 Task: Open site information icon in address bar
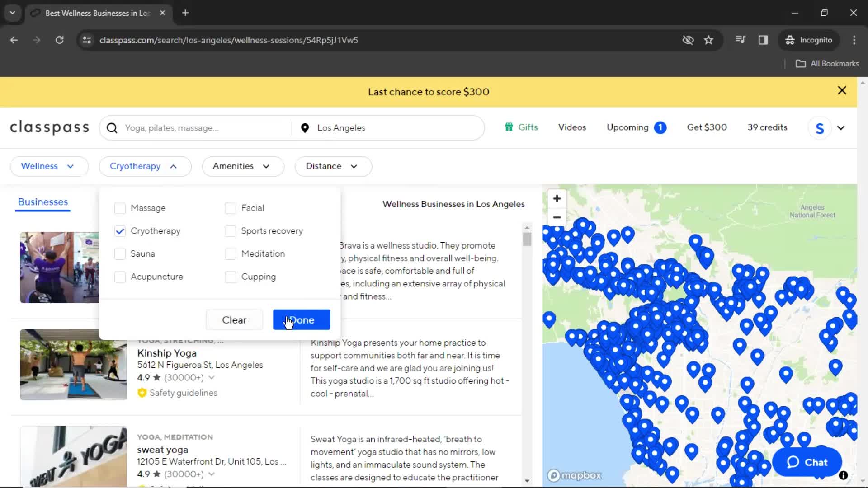87,40
